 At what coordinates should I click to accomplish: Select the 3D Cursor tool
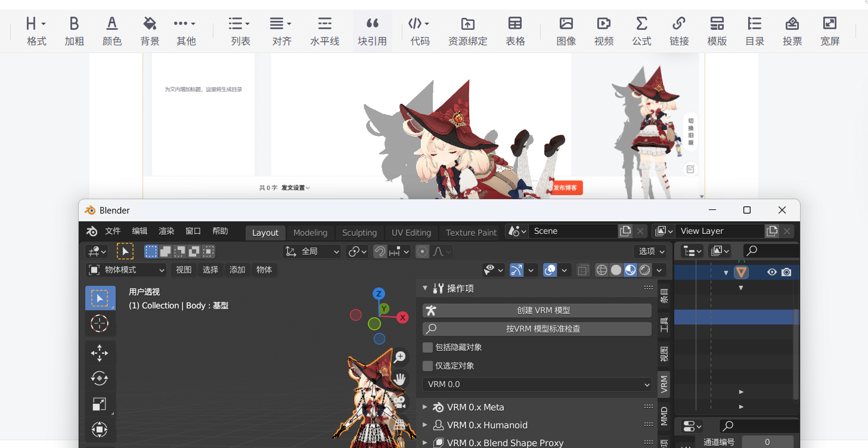click(100, 323)
